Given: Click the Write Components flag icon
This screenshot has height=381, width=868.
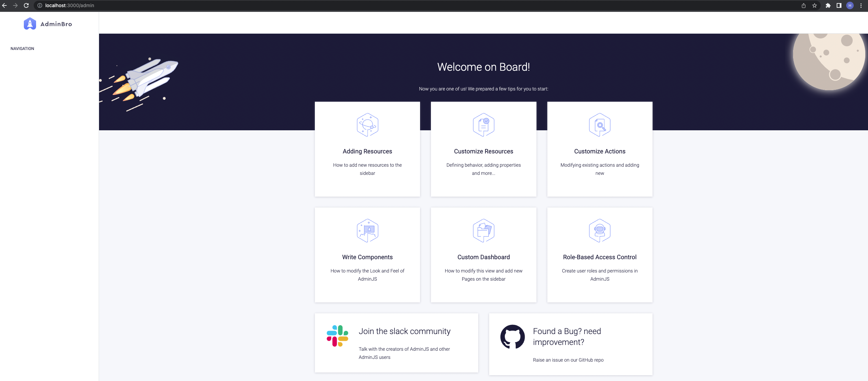Looking at the screenshot, I should [367, 230].
